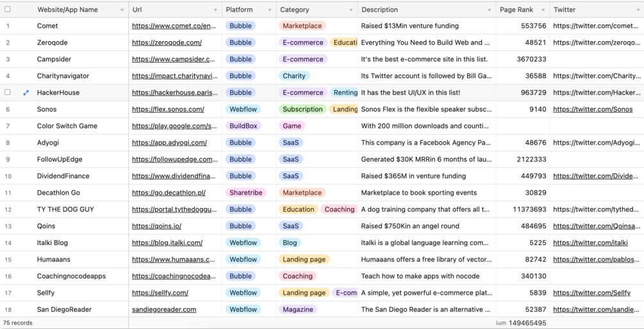Open the Category column dropdown arrow

[351, 10]
